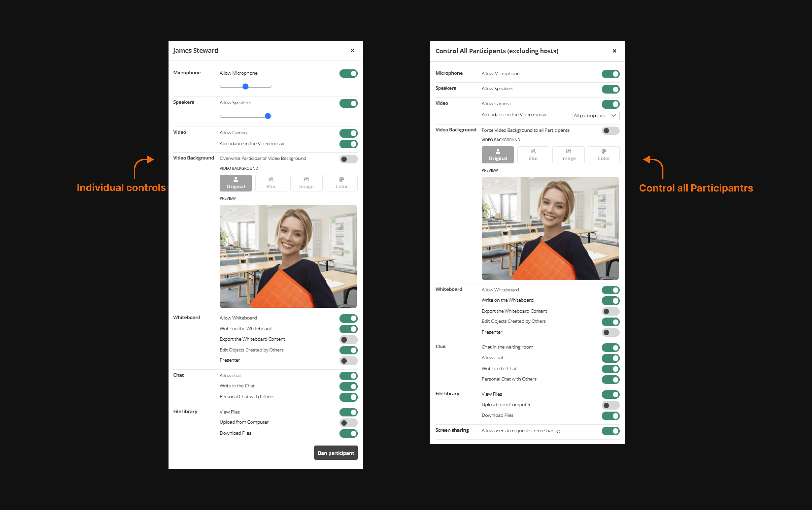This screenshot has height=510, width=812.
Task: Toggle View Files for all participants
Action: click(610, 395)
